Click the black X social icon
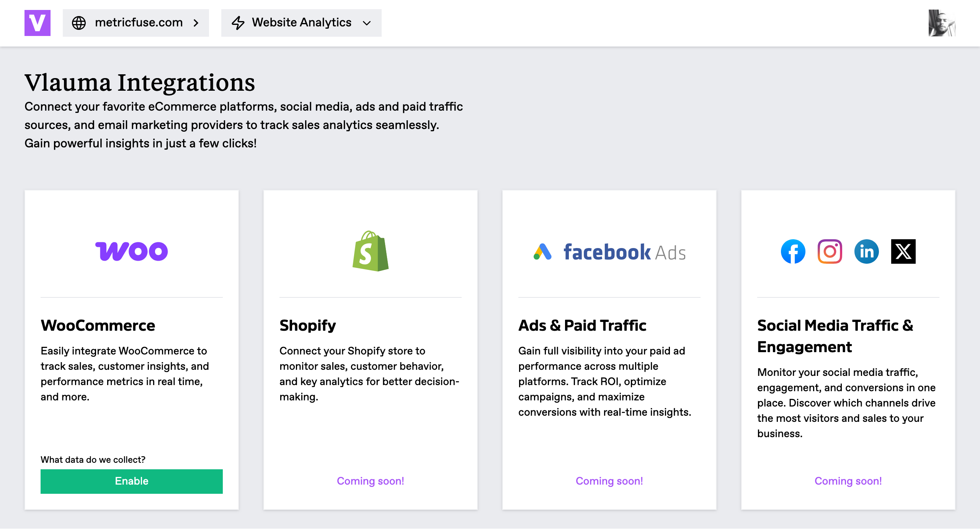The image size is (980, 529). click(x=903, y=251)
